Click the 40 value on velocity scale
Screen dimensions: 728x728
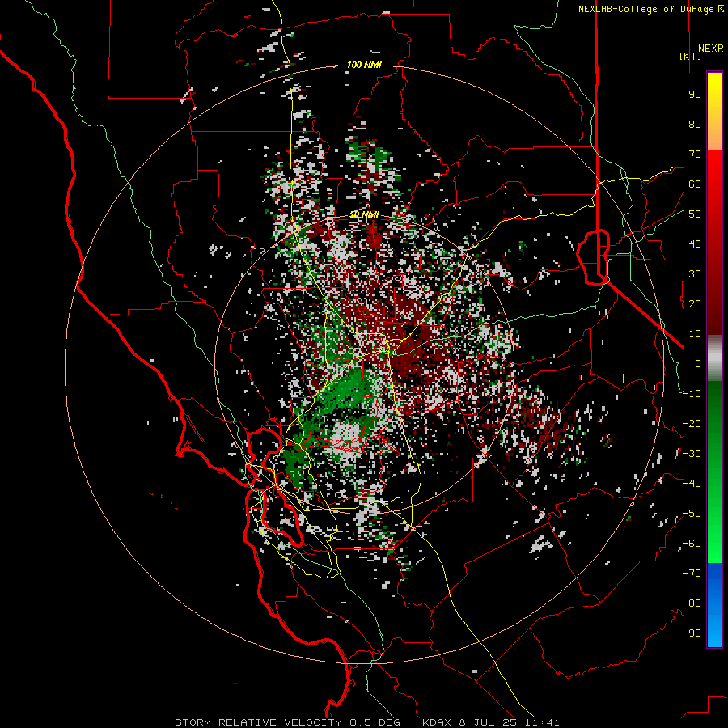coord(695,244)
